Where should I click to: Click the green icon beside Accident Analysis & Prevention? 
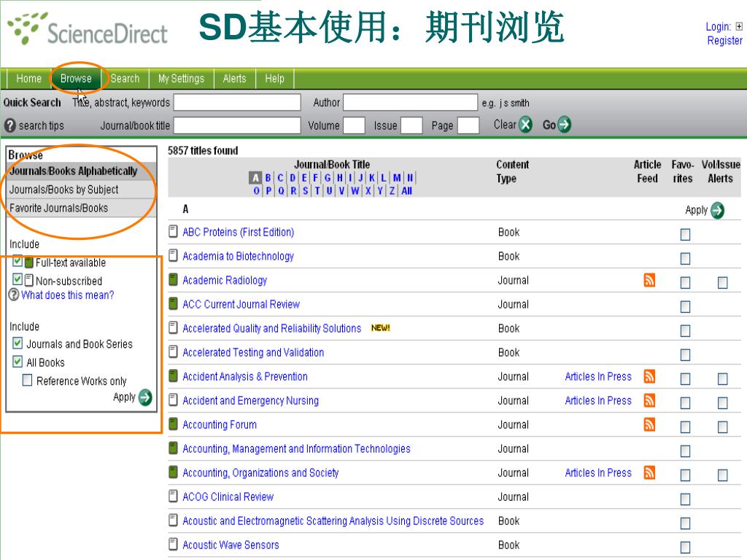[x=174, y=376]
